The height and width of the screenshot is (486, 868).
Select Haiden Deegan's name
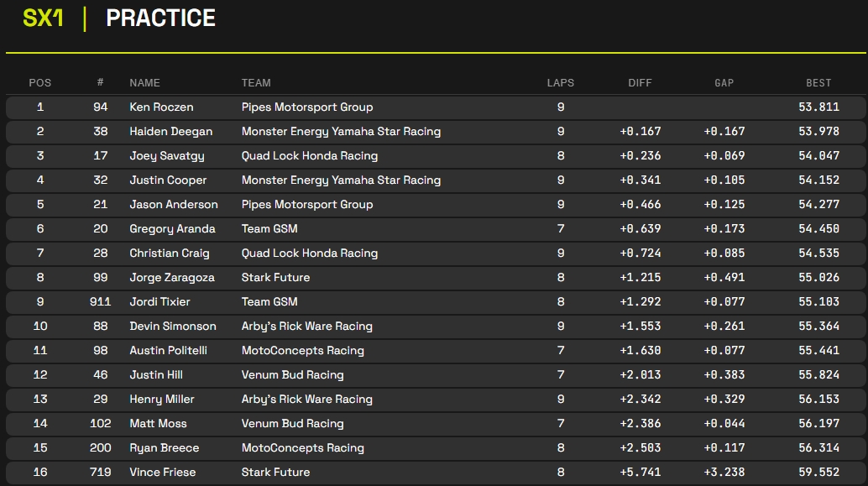click(170, 131)
